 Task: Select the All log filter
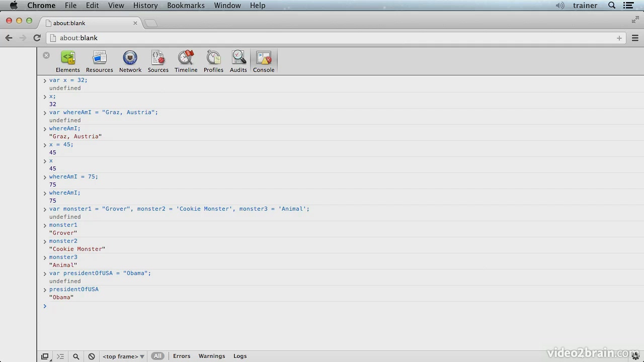pyautogui.click(x=157, y=356)
